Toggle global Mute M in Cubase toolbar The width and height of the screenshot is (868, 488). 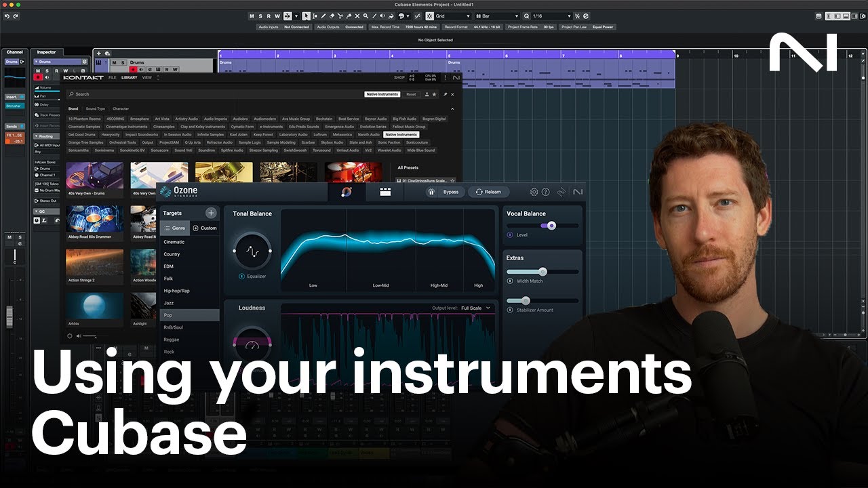click(252, 16)
